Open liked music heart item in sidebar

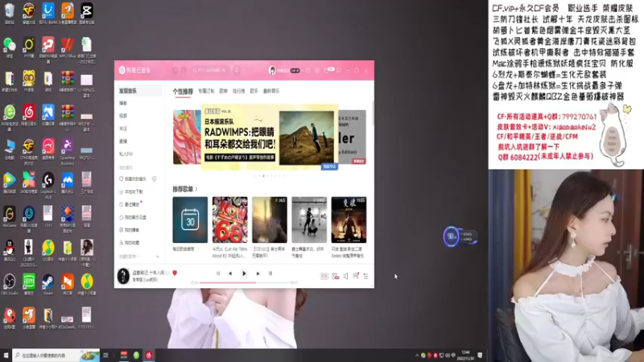(133, 179)
